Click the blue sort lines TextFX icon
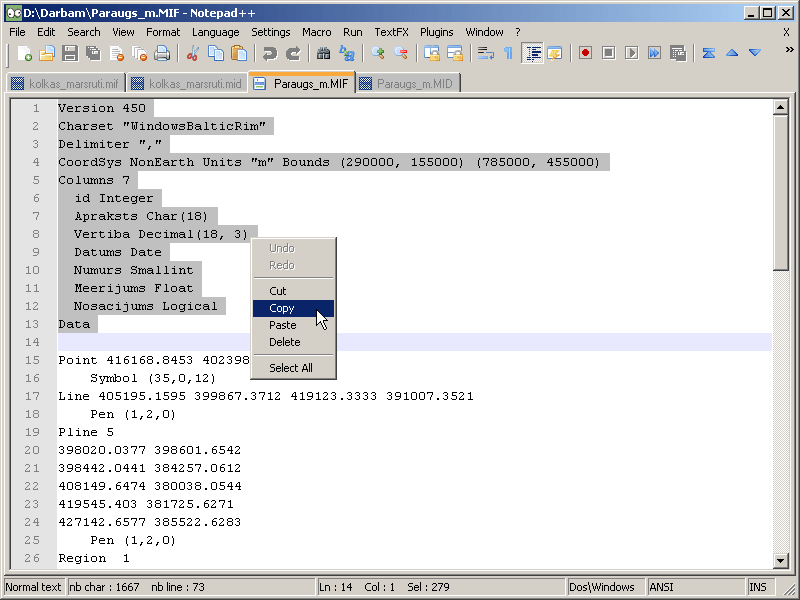 click(x=709, y=53)
